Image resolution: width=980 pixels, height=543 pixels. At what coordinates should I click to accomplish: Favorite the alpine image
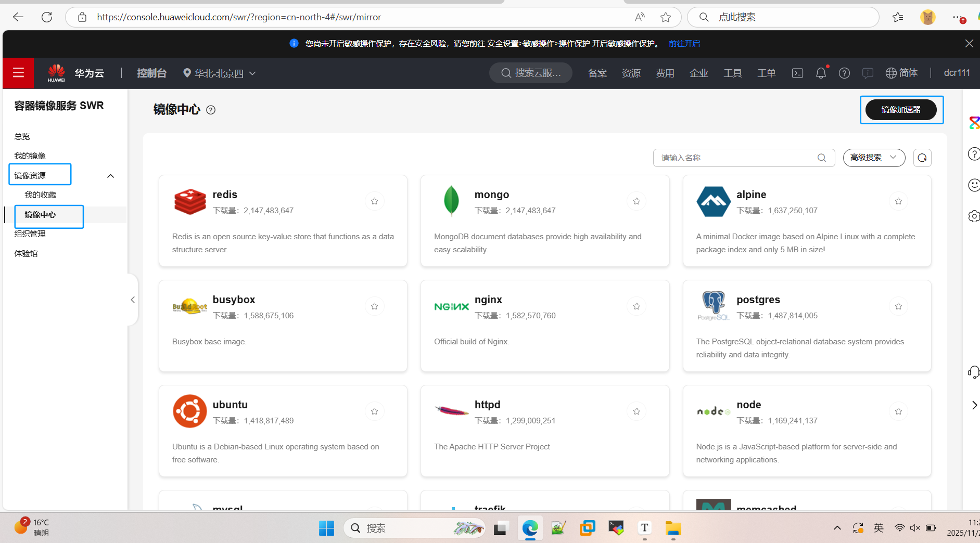[898, 201]
